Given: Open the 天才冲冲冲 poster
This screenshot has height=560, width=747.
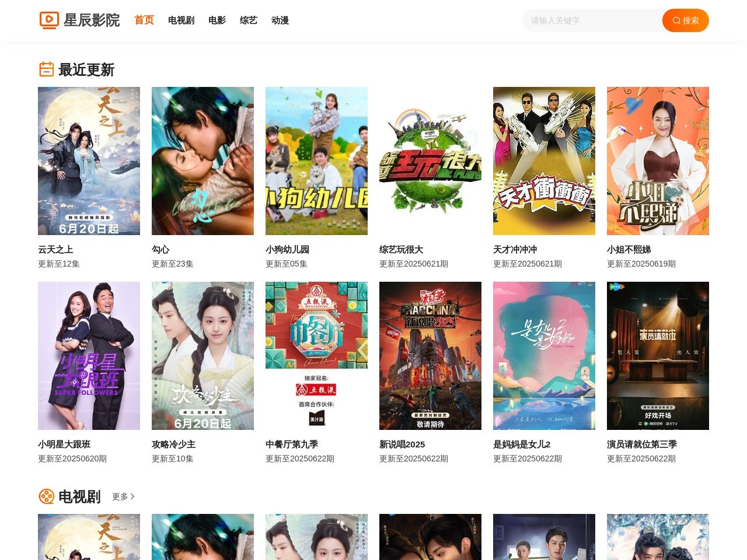Looking at the screenshot, I should (x=544, y=161).
